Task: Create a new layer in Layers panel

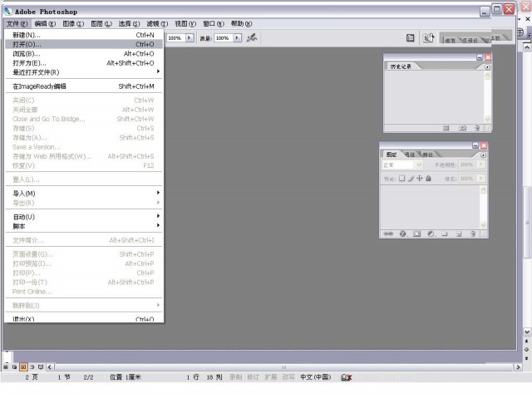Action: [x=459, y=234]
